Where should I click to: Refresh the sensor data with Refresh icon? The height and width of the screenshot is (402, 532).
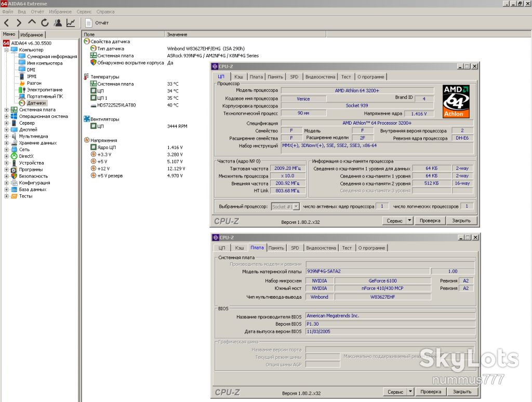click(x=45, y=23)
